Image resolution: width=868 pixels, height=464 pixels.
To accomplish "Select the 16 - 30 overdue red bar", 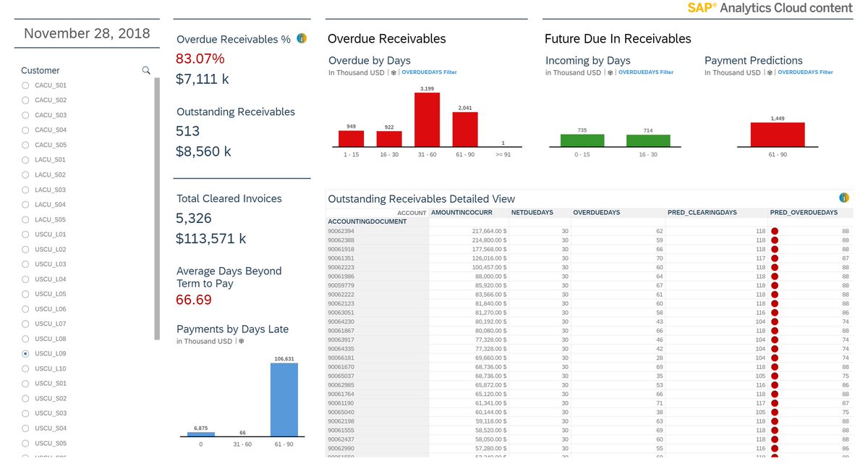I will (x=389, y=139).
